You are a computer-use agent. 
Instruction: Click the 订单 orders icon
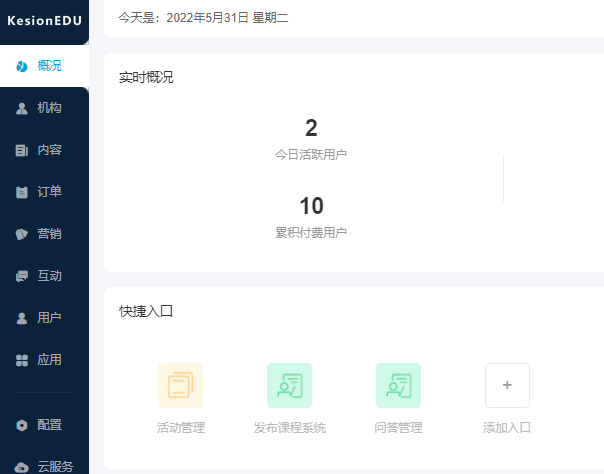[22, 192]
